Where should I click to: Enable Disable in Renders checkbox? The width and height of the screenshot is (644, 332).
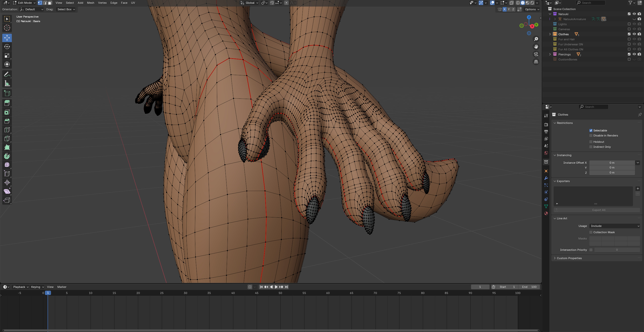coord(591,136)
